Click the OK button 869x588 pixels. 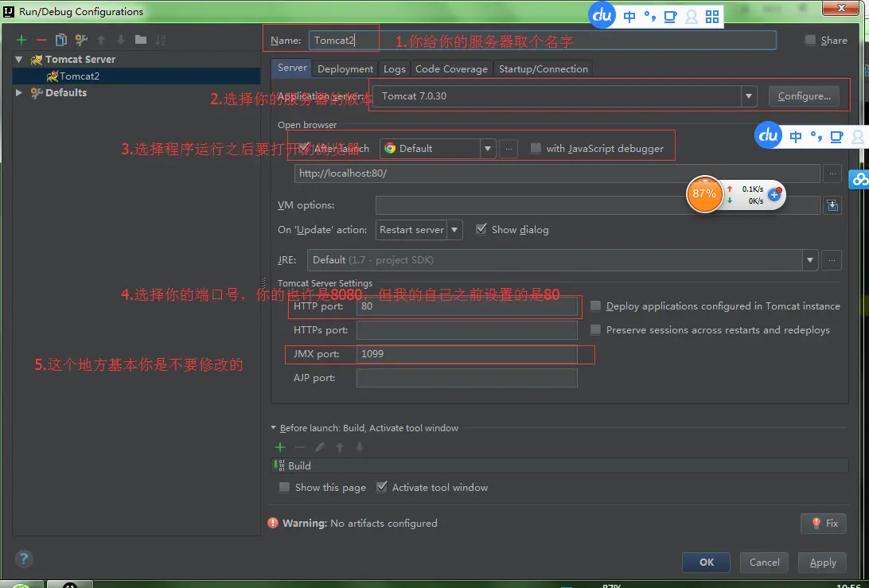pyautogui.click(x=706, y=562)
